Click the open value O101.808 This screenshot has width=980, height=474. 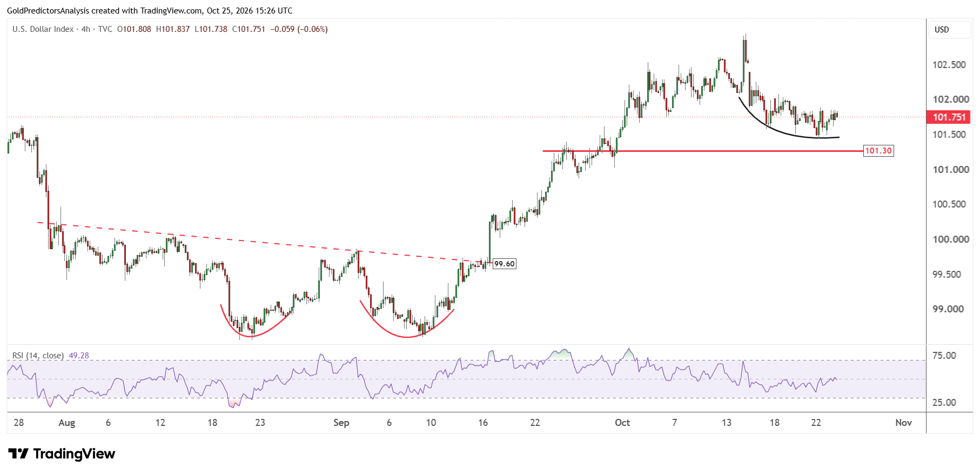tap(134, 29)
